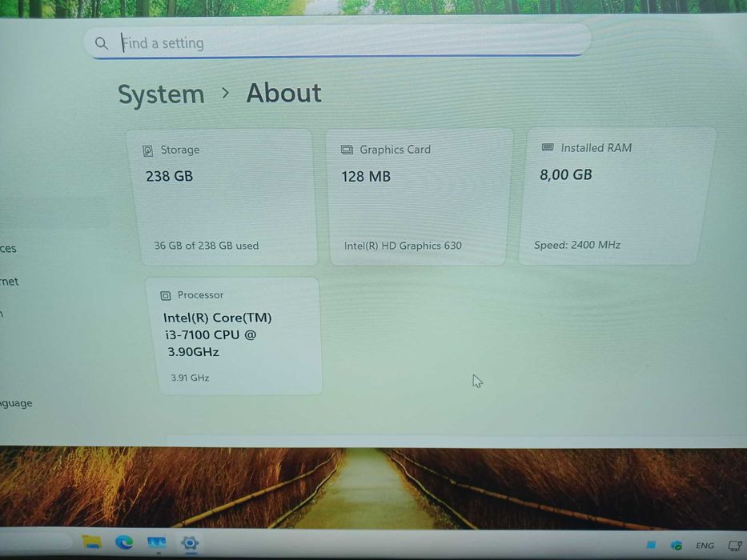Open File Explorer from the taskbar
The height and width of the screenshot is (560, 747).
pyautogui.click(x=91, y=542)
